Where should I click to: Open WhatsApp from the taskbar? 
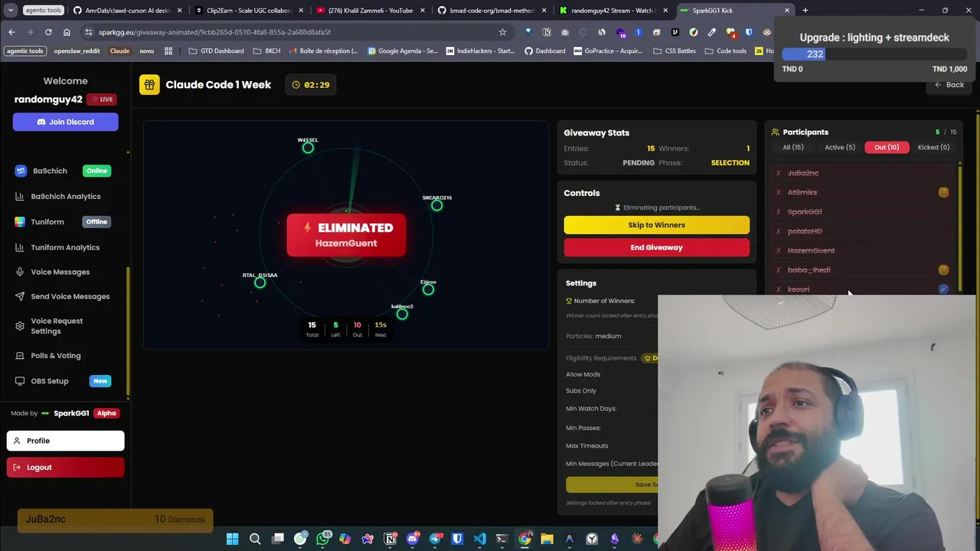(323, 539)
